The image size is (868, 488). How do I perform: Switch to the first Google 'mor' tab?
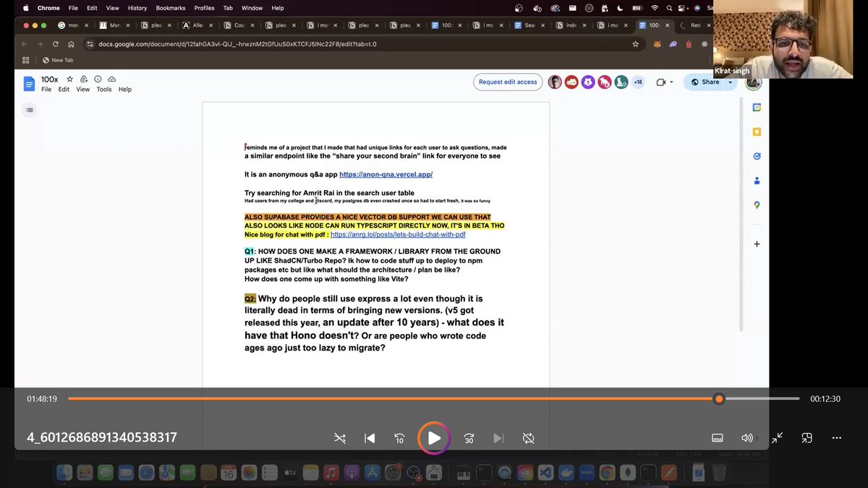pos(72,25)
